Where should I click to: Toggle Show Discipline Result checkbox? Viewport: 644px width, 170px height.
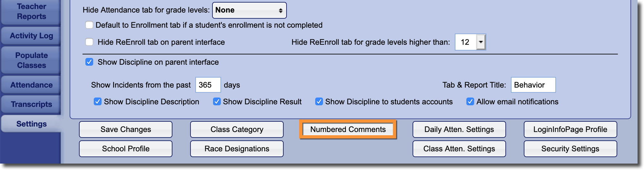coord(217,102)
